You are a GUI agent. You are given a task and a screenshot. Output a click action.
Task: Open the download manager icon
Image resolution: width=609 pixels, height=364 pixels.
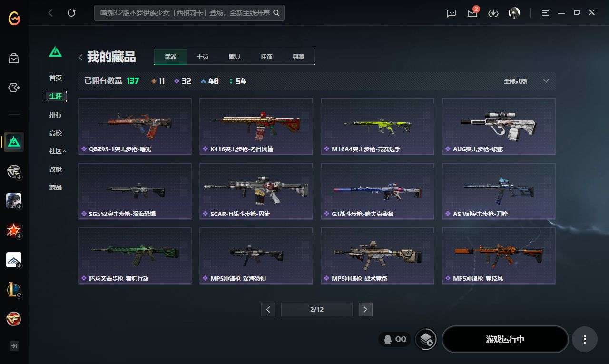click(493, 13)
